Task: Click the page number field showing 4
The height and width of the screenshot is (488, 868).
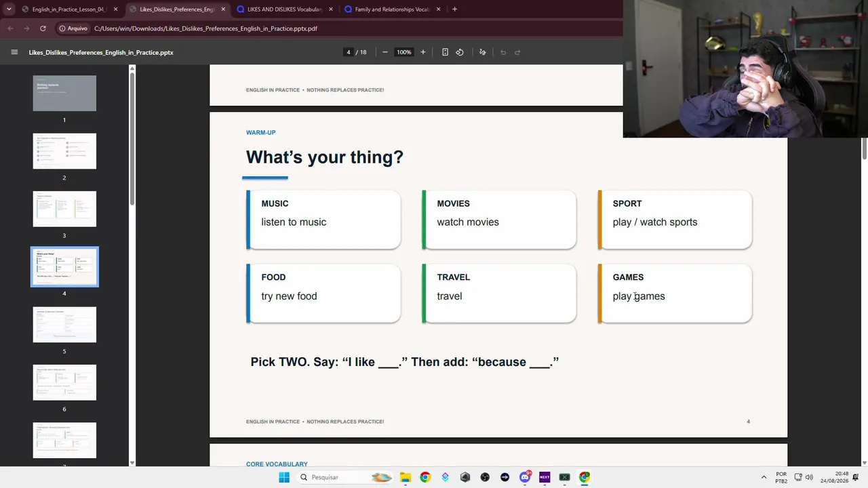Action: [x=349, y=52]
